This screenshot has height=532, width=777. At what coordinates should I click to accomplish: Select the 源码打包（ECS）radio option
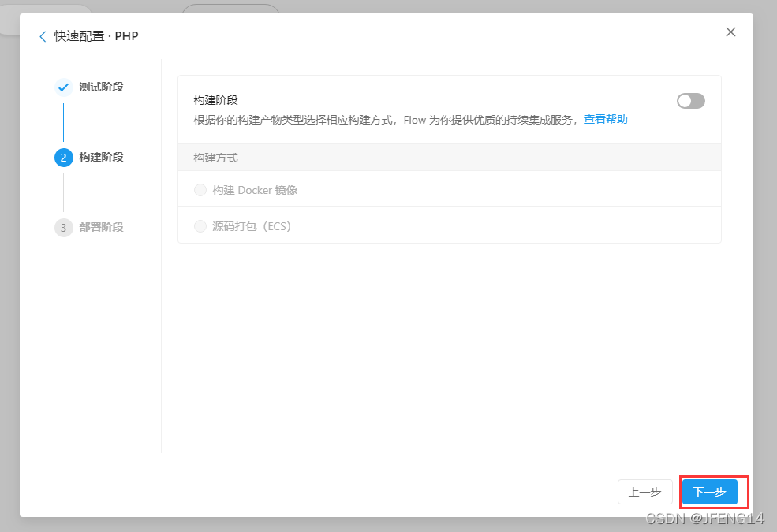click(200, 226)
